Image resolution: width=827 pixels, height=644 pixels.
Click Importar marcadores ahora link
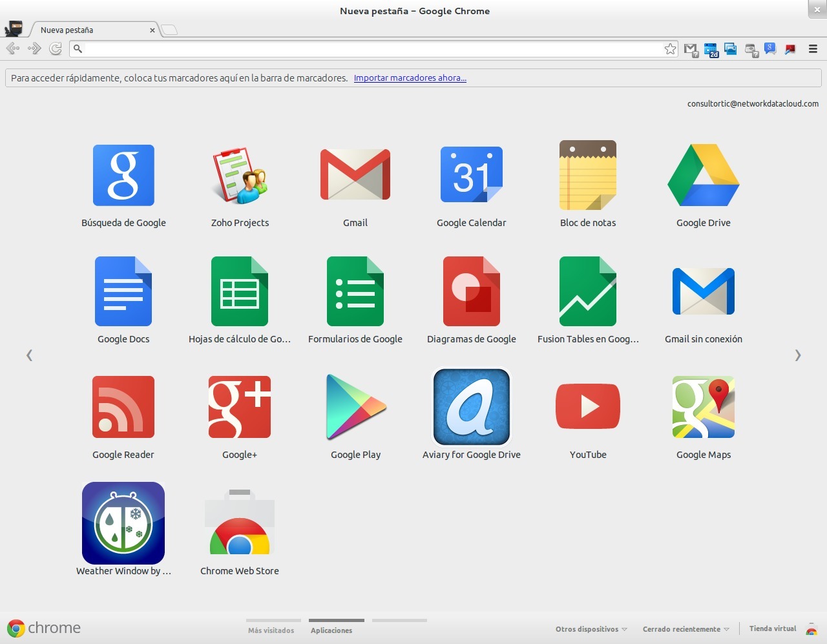(x=410, y=78)
